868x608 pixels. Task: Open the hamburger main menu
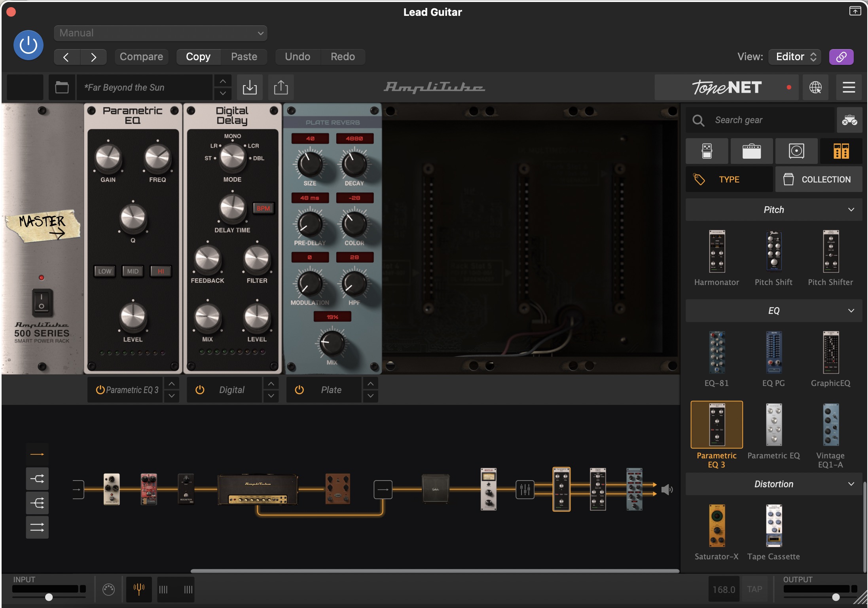[849, 87]
